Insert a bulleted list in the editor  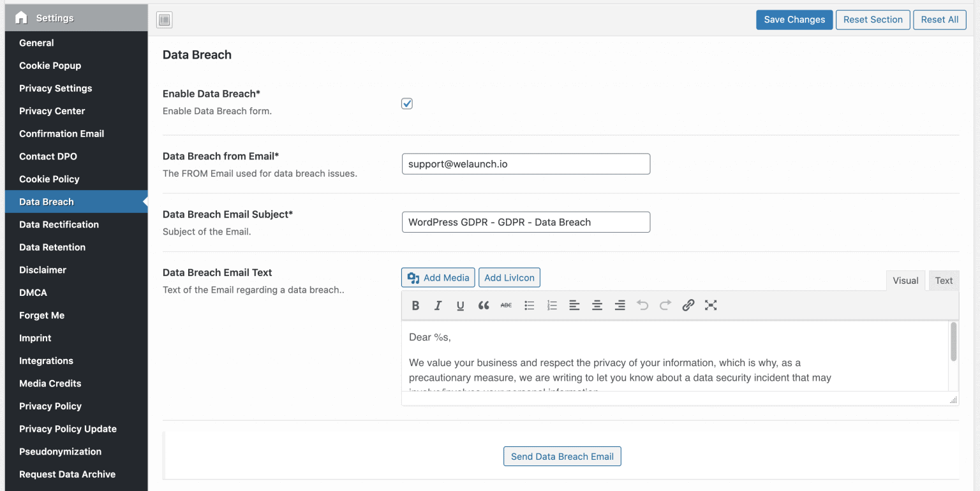[529, 305]
